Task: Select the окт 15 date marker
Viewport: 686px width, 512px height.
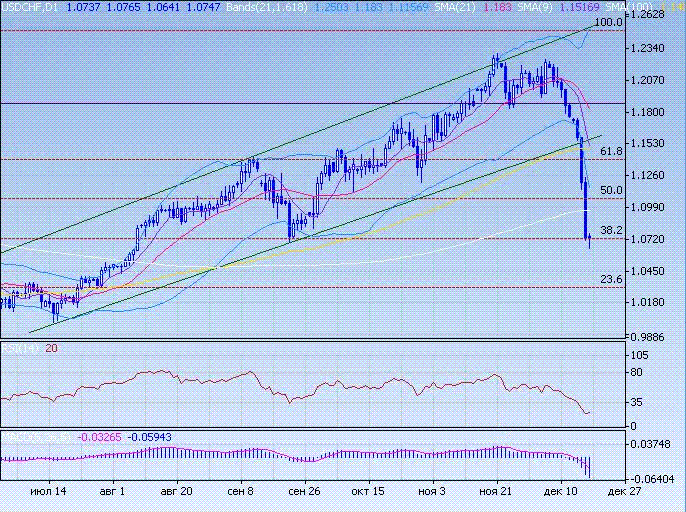Action: pos(368,492)
